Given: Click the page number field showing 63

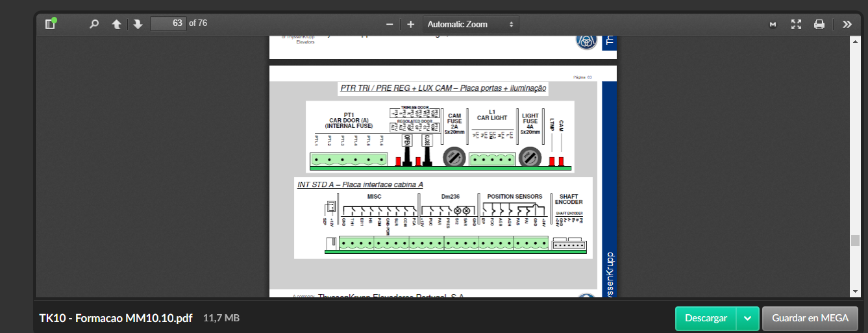Looking at the screenshot, I should pyautogui.click(x=168, y=23).
